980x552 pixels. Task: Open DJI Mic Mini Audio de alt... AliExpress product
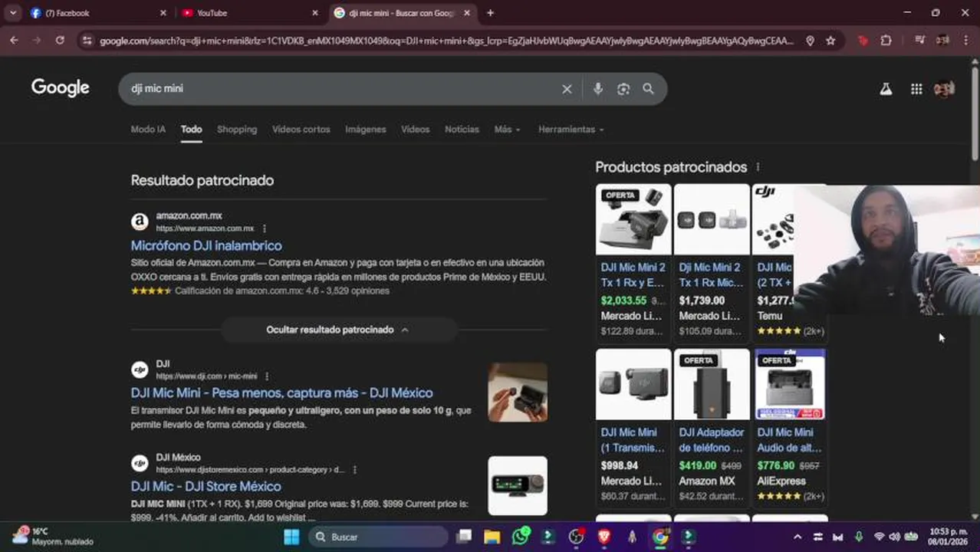point(790,427)
